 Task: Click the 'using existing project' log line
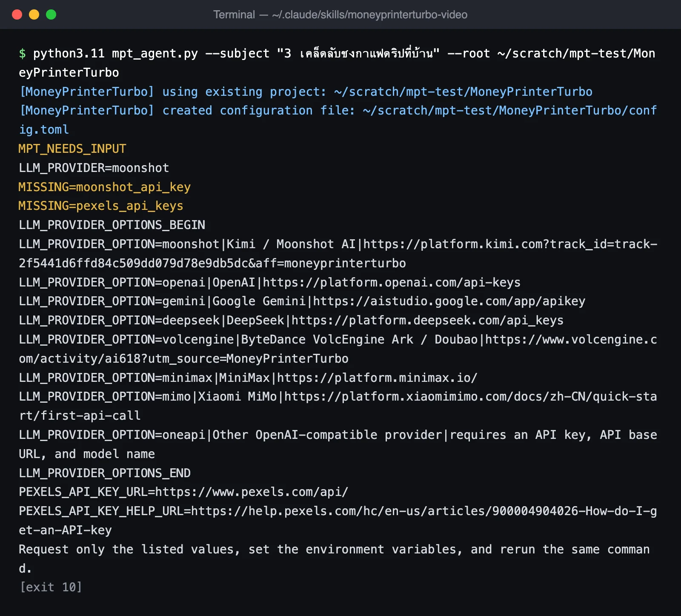[306, 92]
